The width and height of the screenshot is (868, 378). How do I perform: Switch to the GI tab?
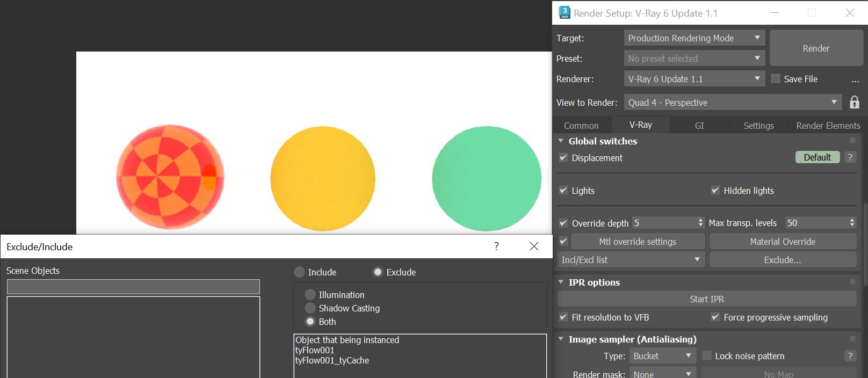(699, 126)
